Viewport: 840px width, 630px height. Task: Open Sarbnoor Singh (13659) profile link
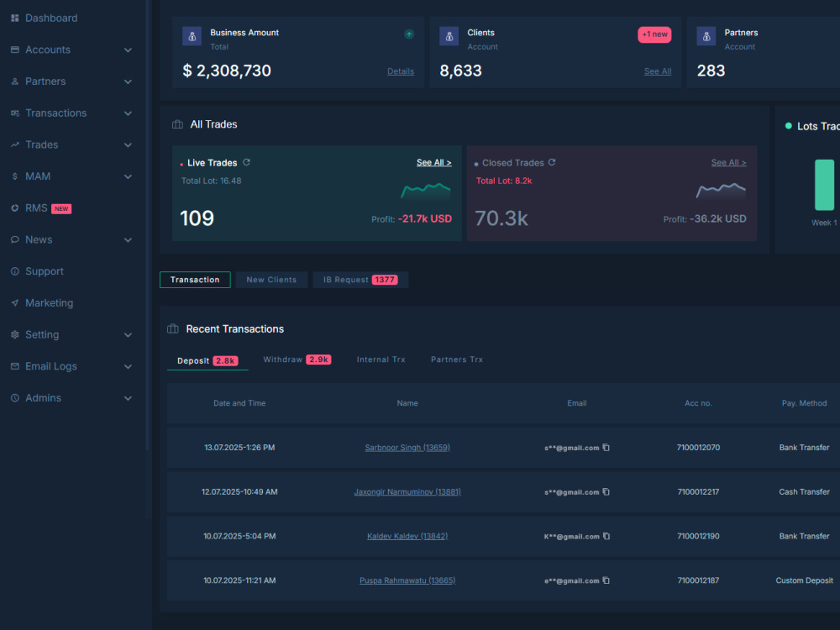click(407, 448)
